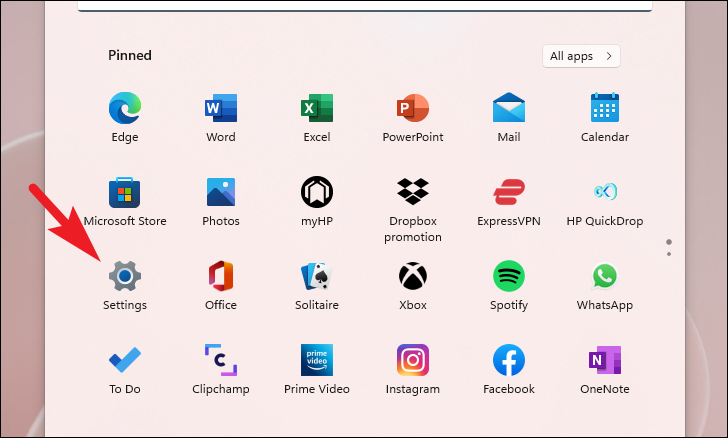Click the search box at top
The width and height of the screenshot is (728, 438).
365,6
